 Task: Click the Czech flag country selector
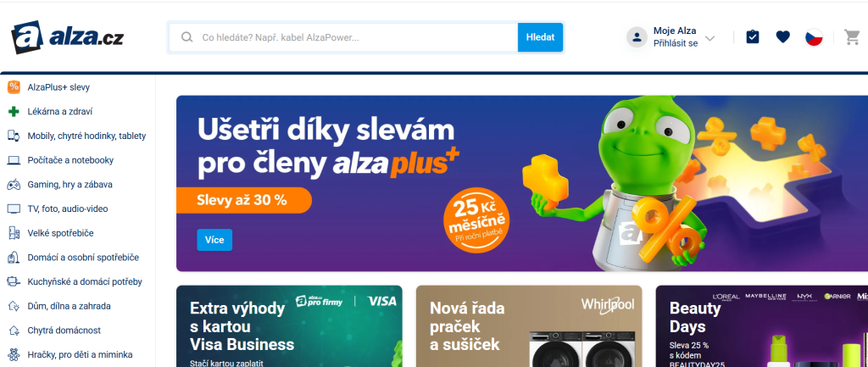click(814, 37)
